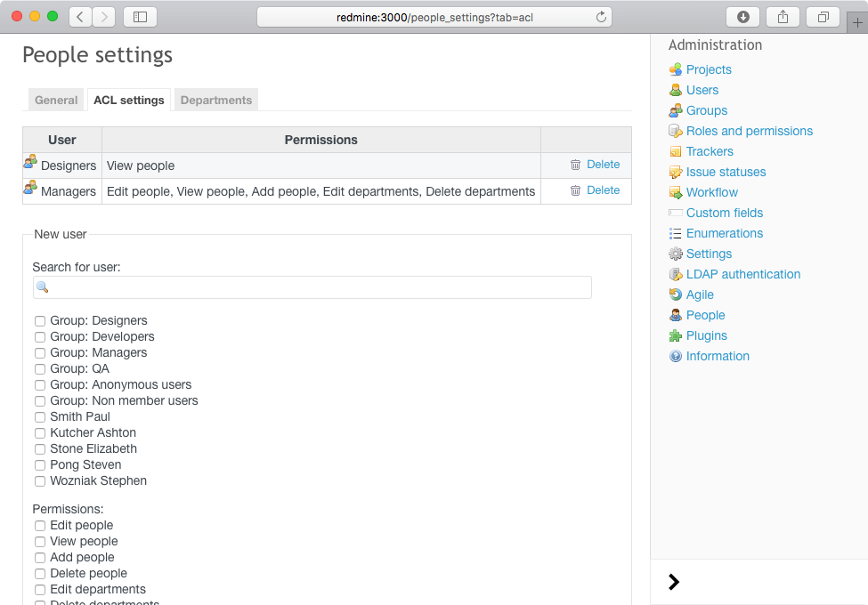868x605 pixels.
Task: Toggle the Safari sidebar button
Action: [x=140, y=17]
